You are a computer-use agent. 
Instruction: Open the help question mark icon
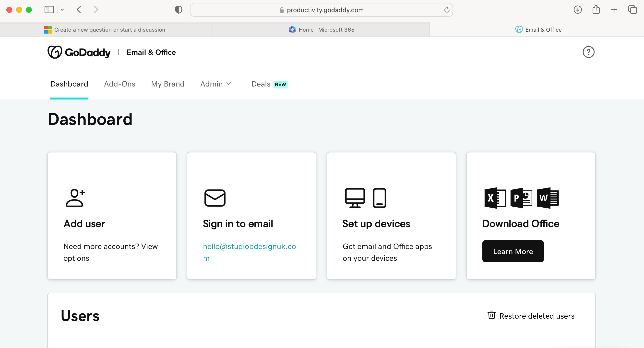(x=588, y=52)
